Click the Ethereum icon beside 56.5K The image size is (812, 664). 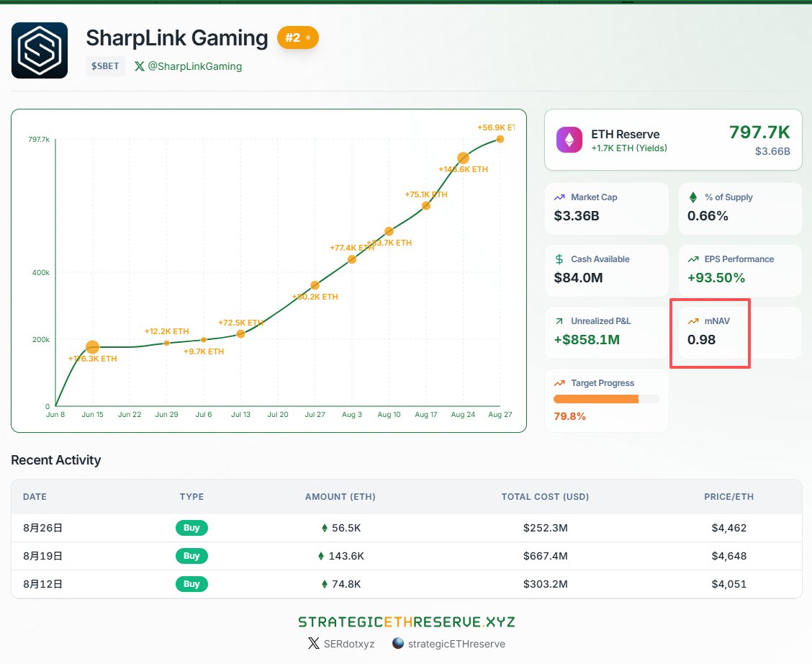pyautogui.click(x=324, y=528)
